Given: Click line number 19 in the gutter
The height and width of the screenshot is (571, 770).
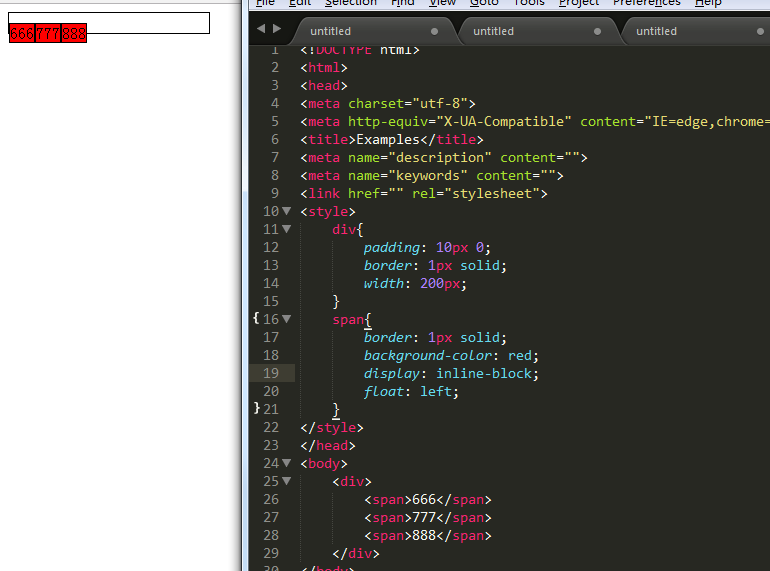Looking at the screenshot, I should pyautogui.click(x=271, y=373).
